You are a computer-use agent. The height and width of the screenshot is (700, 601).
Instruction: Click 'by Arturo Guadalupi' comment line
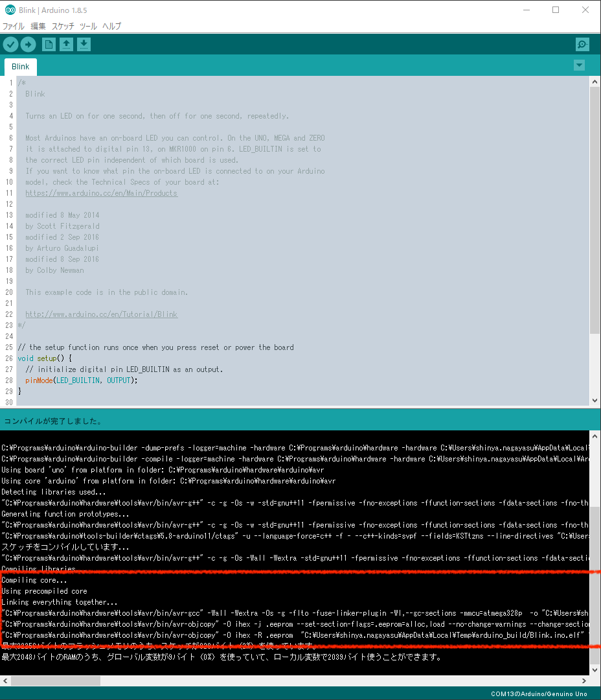[x=62, y=248]
